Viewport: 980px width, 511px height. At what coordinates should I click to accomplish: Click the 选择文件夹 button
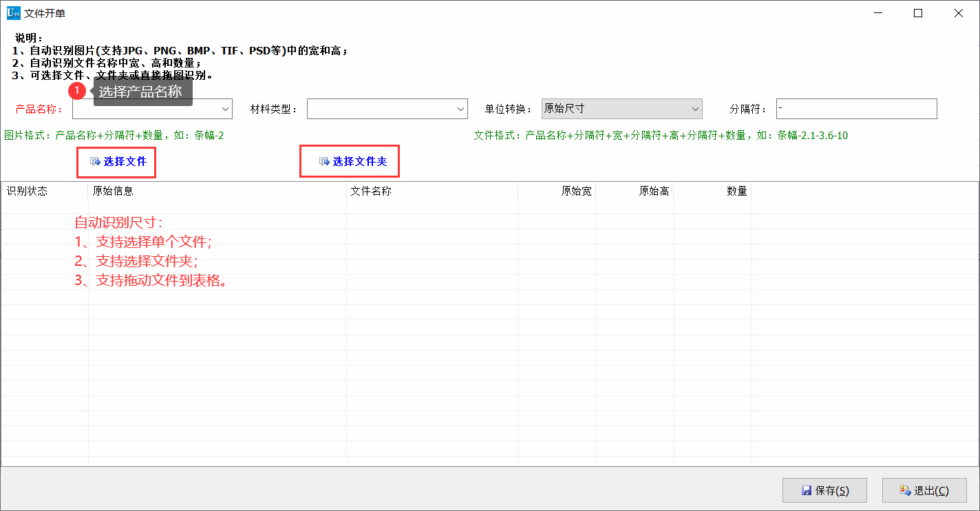(349, 161)
